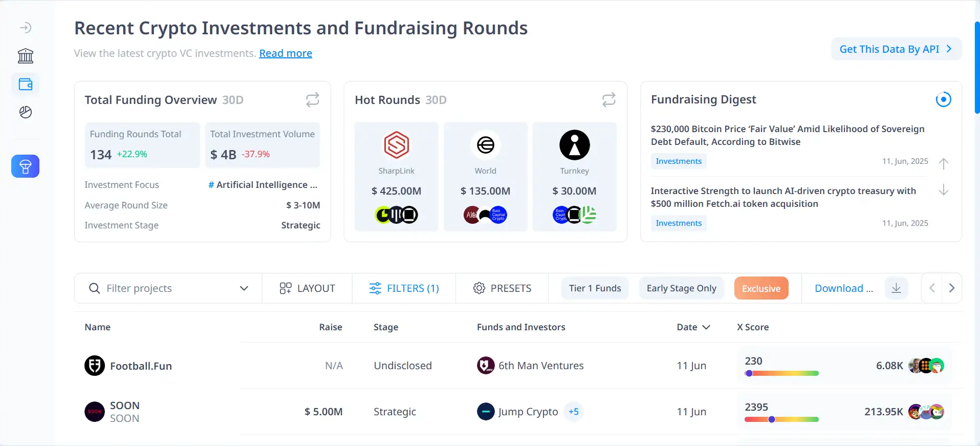
Task: Click the Get This Data By API button
Action: [x=896, y=49]
